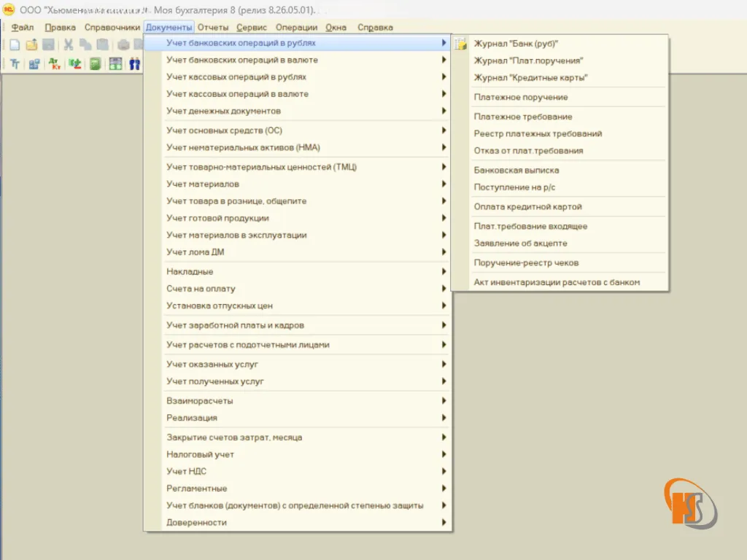This screenshot has height=560, width=747.
Task: Click the Open file folder icon
Action: point(31,44)
